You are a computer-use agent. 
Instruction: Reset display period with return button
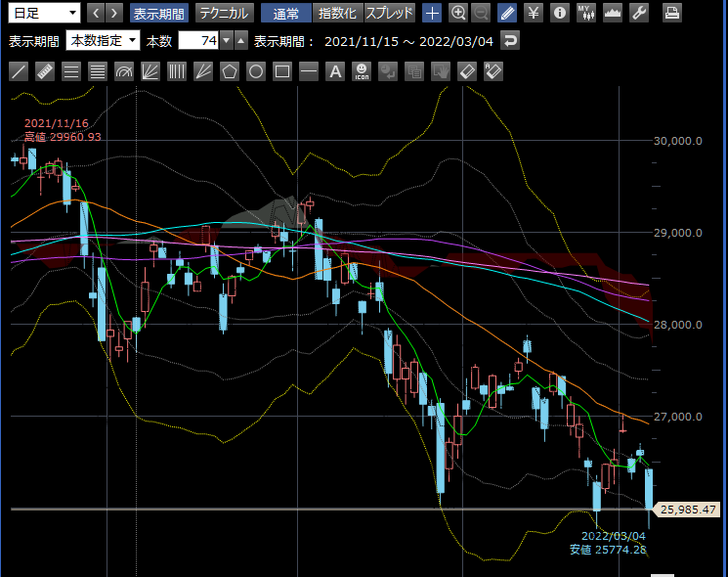coord(510,41)
